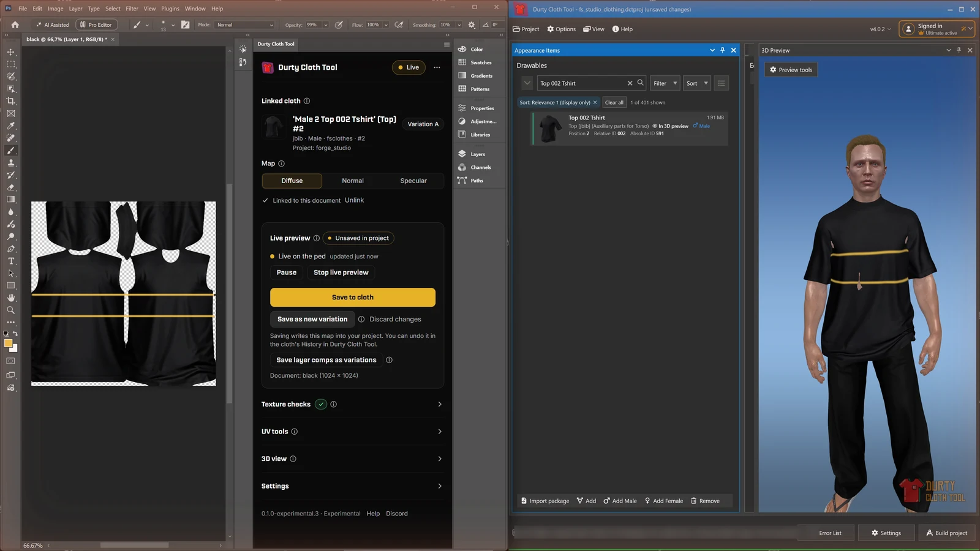Select the Hand tool
Viewport: 980px width, 551px height.
click(10, 298)
